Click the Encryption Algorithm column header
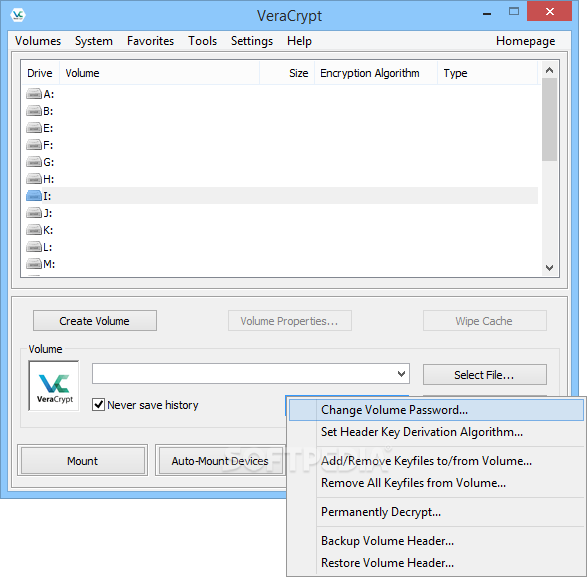Screen dimensions: 587x577 pyautogui.click(x=376, y=73)
